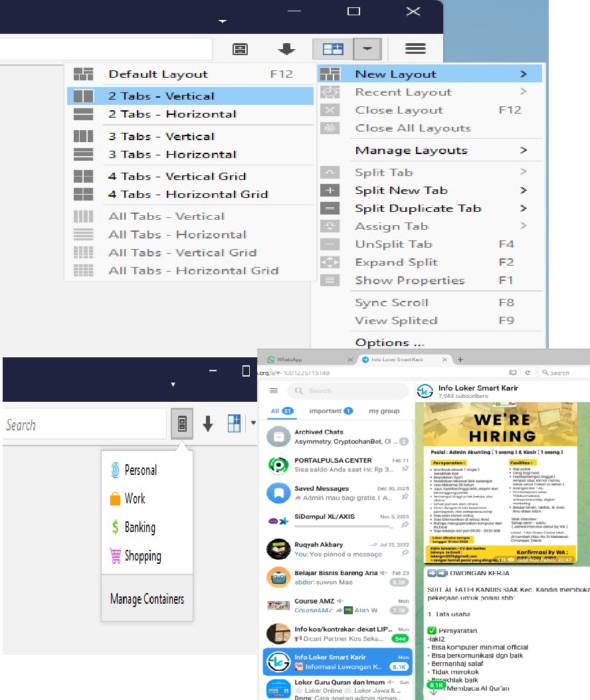Open the hamburger menu in top toolbar

point(415,48)
